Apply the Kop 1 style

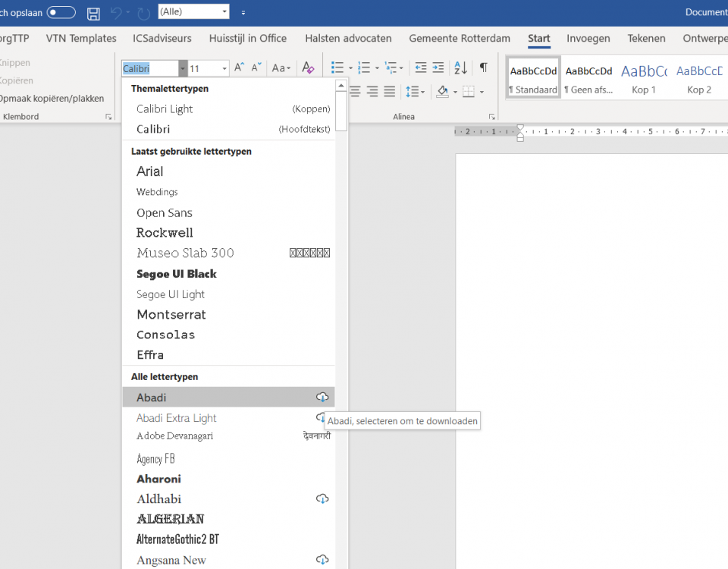pos(644,77)
